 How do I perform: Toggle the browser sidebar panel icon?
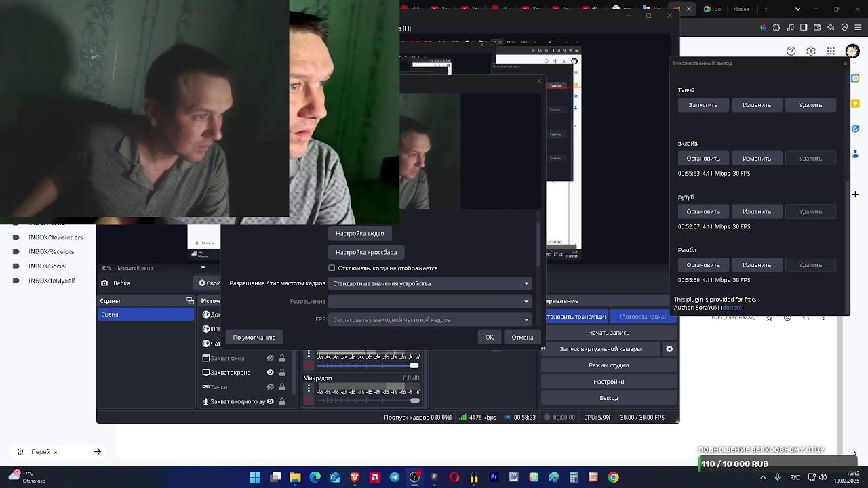tap(804, 28)
